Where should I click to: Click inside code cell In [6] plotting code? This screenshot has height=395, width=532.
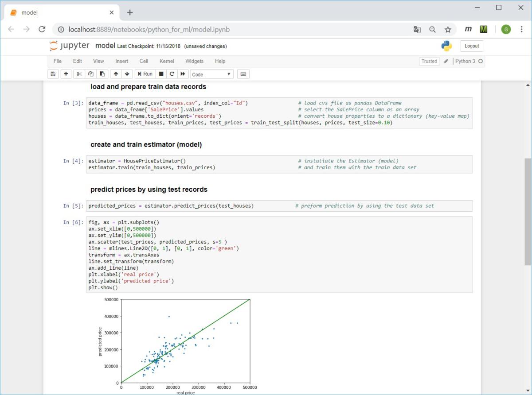coord(279,255)
